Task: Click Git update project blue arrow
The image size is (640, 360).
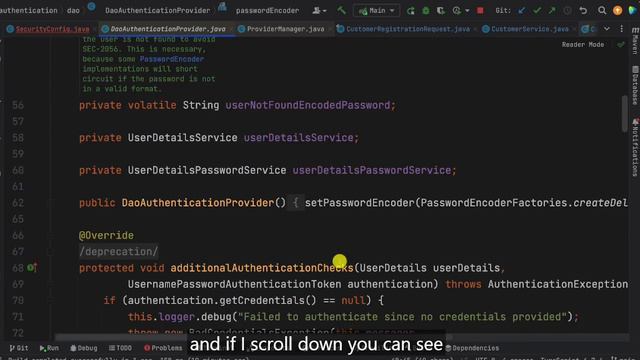Action: click(x=522, y=11)
